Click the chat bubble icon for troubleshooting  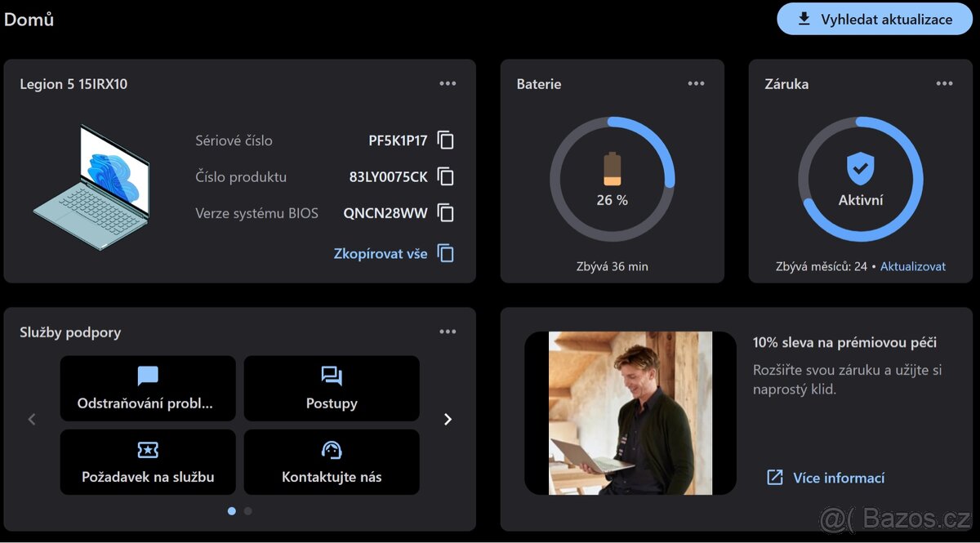tap(148, 376)
